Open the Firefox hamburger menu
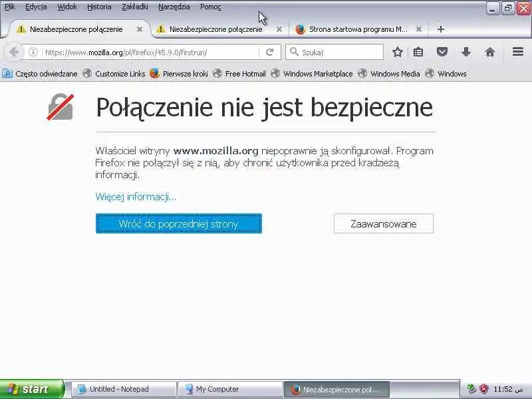Screen dimensions: 532x399 coord(518,52)
